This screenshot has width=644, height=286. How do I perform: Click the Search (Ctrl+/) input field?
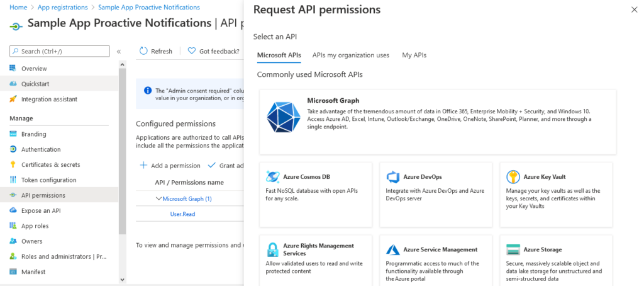[x=60, y=51]
